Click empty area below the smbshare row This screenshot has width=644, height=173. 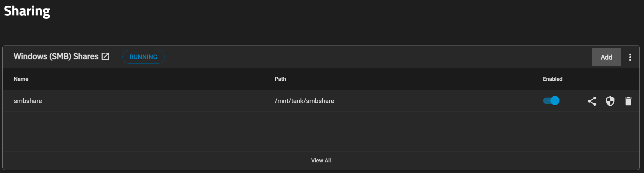(x=321, y=131)
